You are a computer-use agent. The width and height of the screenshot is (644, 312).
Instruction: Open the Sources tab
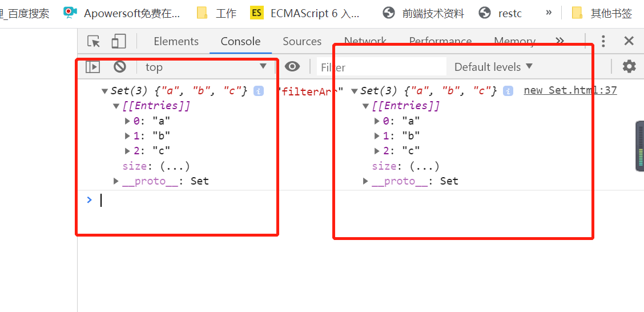(x=302, y=42)
